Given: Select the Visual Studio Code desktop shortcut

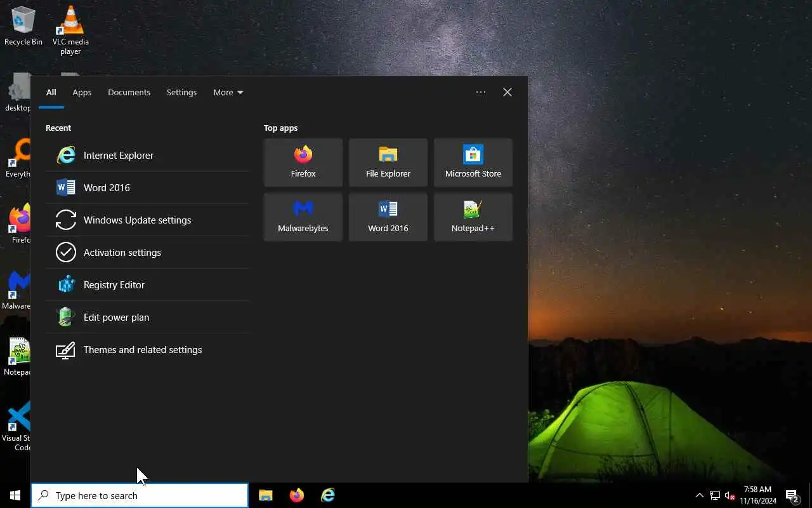Looking at the screenshot, I should [17, 427].
